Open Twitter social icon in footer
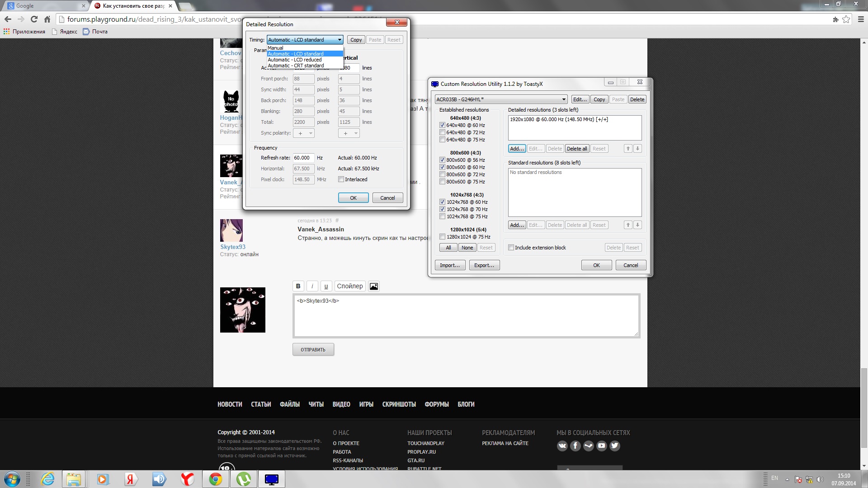The width and height of the screenshot is (868, 488). 614,446
